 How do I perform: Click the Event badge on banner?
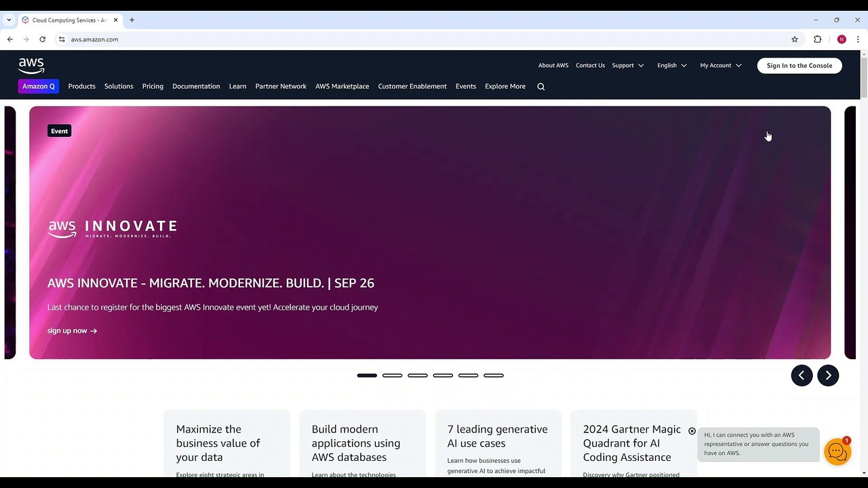60,131
